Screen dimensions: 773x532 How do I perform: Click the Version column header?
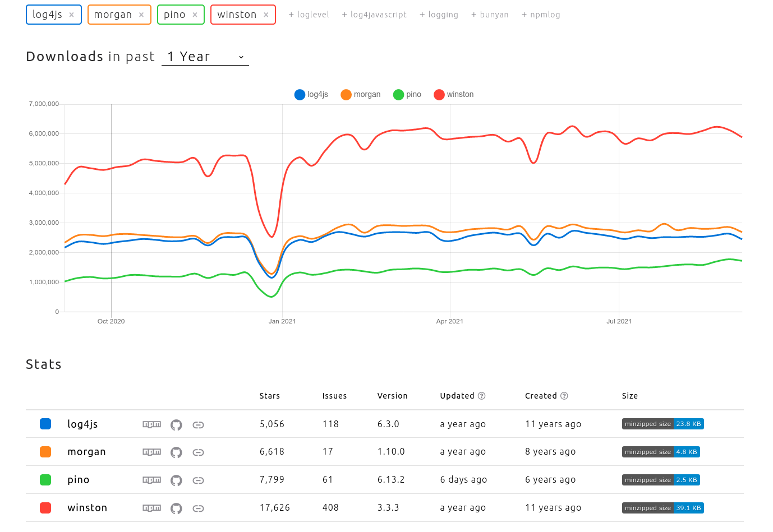(x=393, y=396)
